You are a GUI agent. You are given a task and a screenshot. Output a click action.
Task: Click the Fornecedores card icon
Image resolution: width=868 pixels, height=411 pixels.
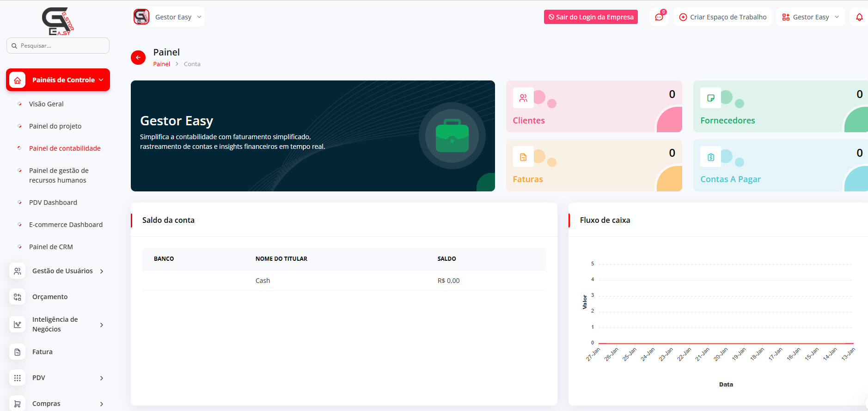[x=711, y=98]
